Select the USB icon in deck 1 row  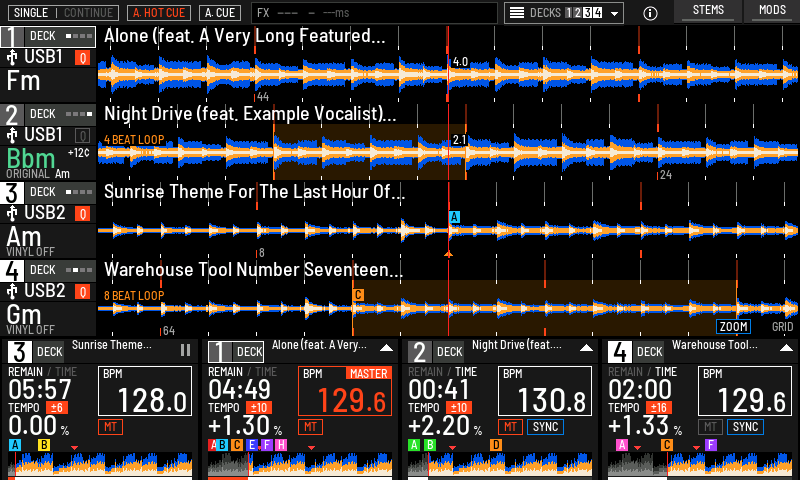[12, 57]
